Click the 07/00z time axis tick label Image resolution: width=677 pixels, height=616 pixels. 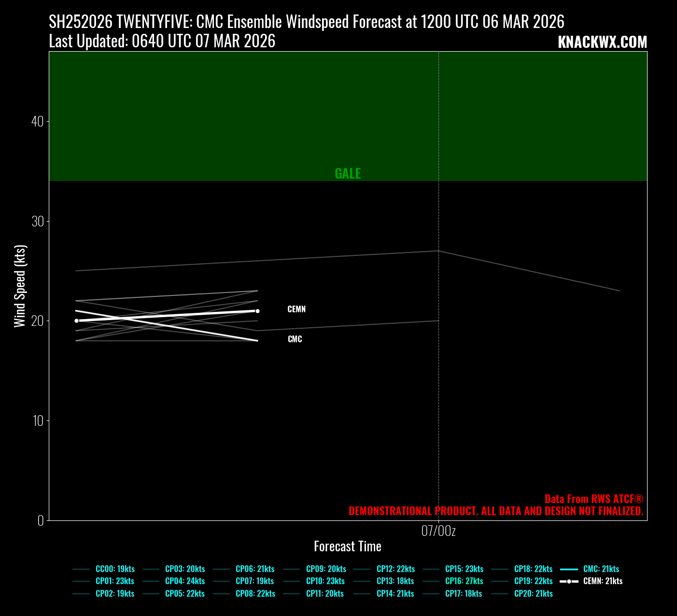pos(438,531)
